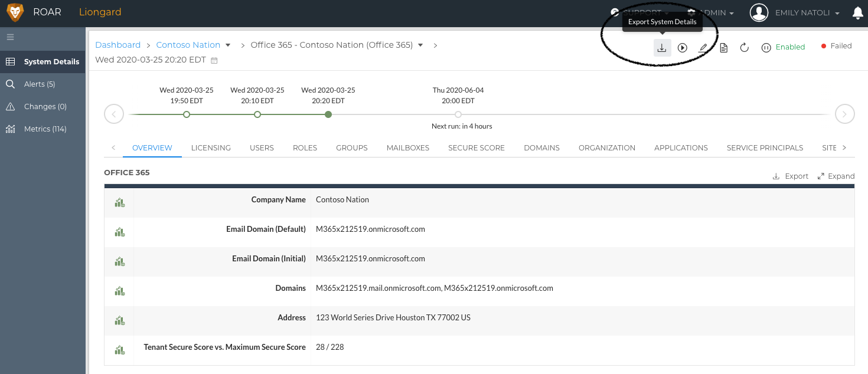This screenshot has height=374, width=868.
Task: Click the circular refresh icon
Action: (x=744, y=48)
